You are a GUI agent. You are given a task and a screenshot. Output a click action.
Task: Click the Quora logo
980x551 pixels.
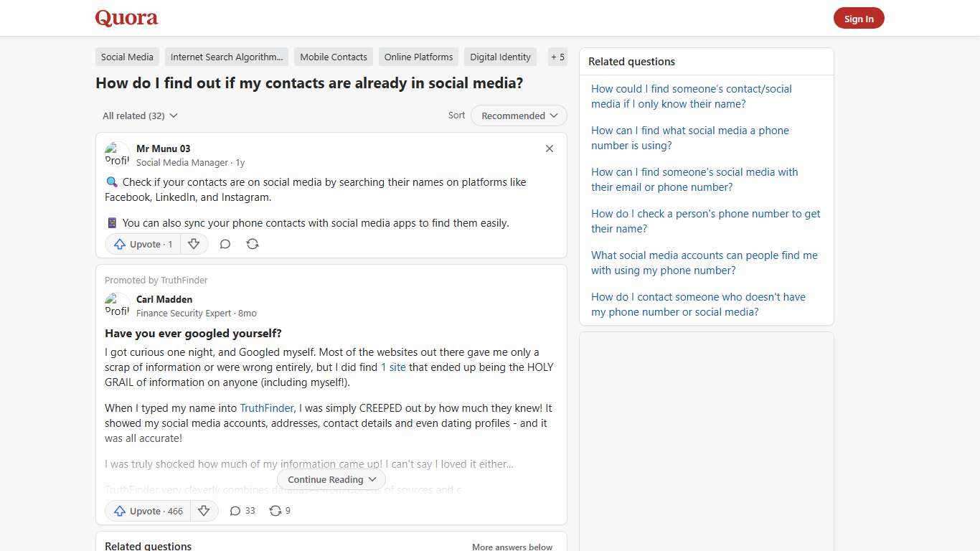coord(126,18)
